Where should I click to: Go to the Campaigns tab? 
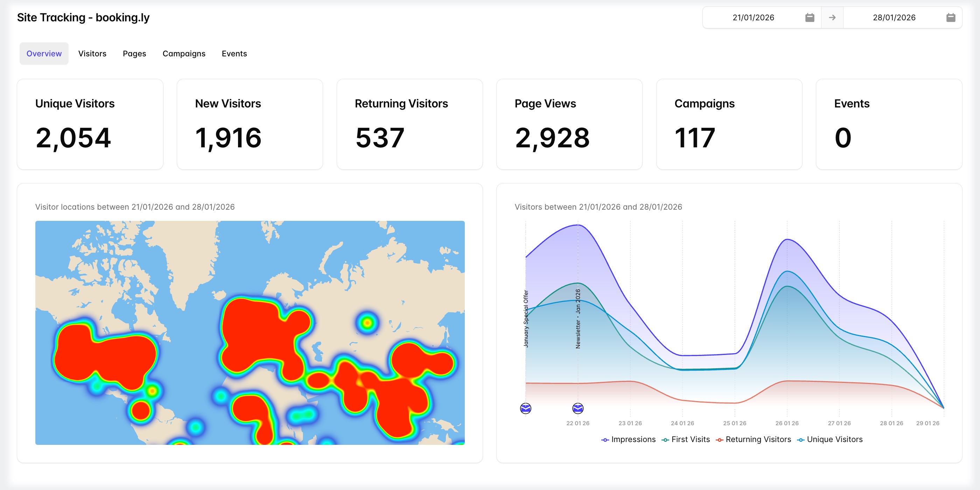(x=184, y=54)
